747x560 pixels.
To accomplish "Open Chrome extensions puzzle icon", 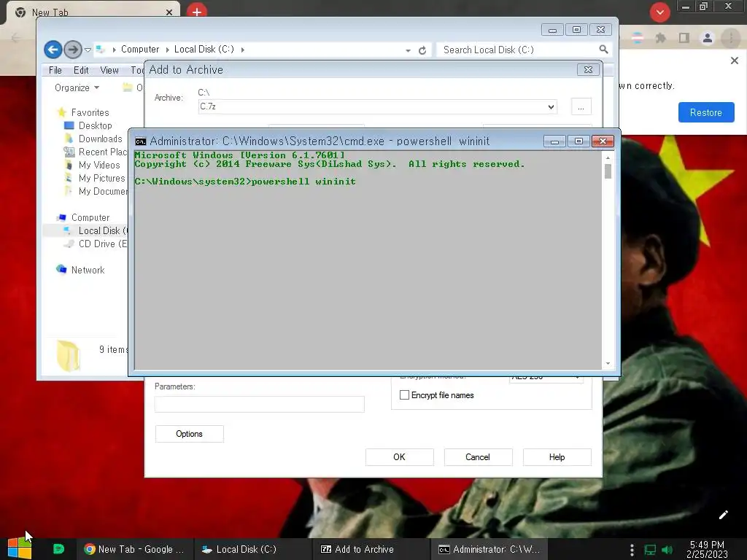I will coord(660,38).
